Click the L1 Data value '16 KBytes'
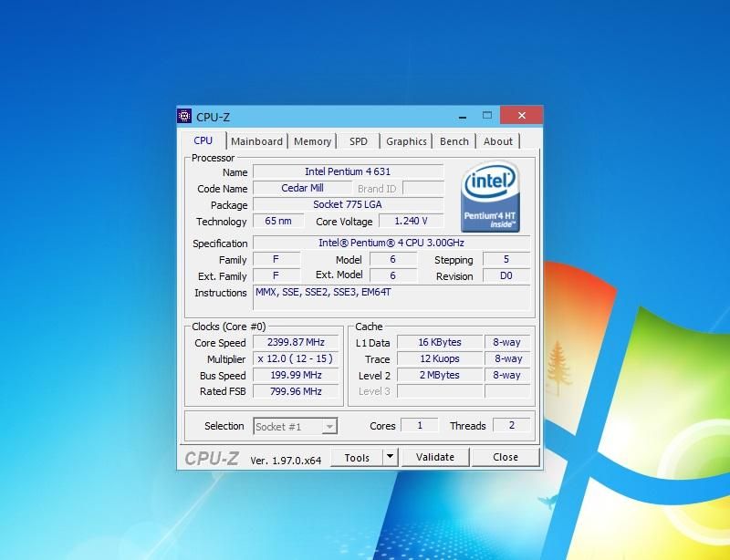The image size is (730, 560). pyautogui.click(x=440, y=342)
